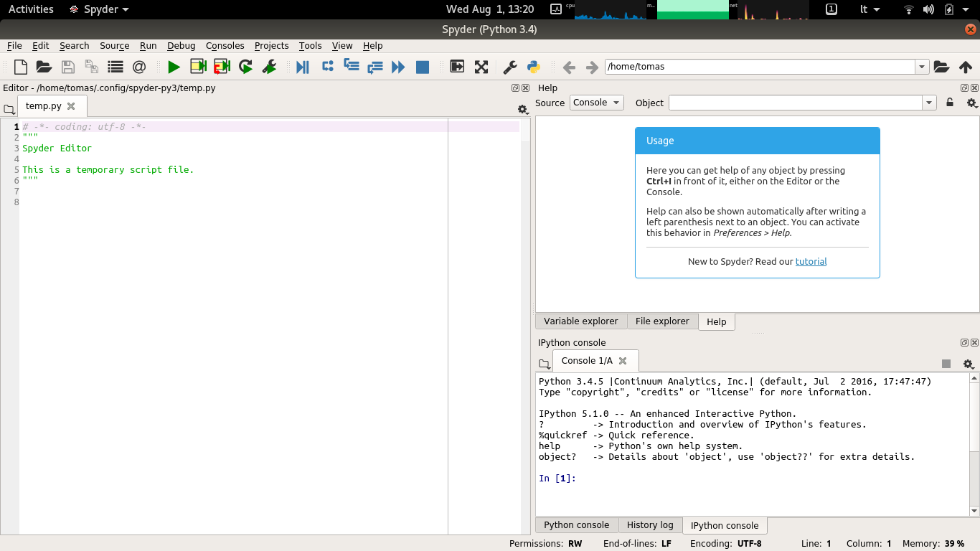980x551 pixels.
Task: Toggle fullscreen mode icon
Action: pyautogui.click(x=481, y=67)
